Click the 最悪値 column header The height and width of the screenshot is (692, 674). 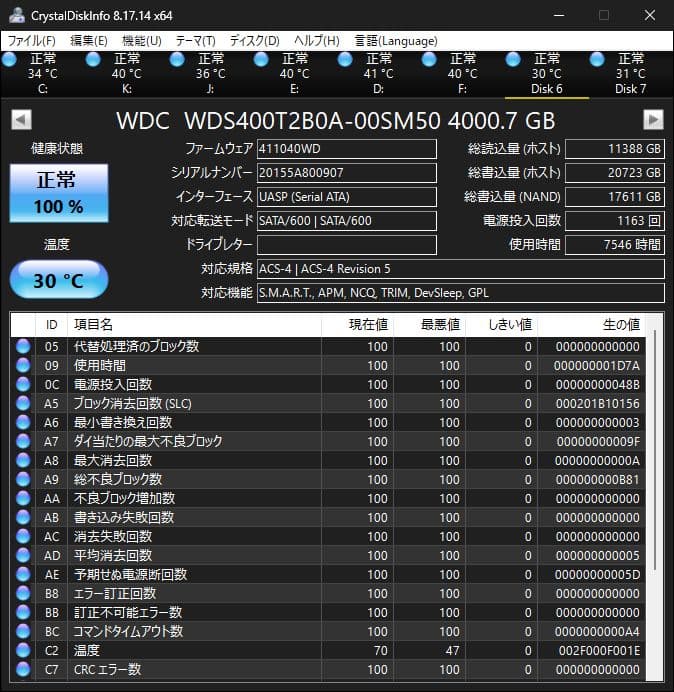pos(429,325)
